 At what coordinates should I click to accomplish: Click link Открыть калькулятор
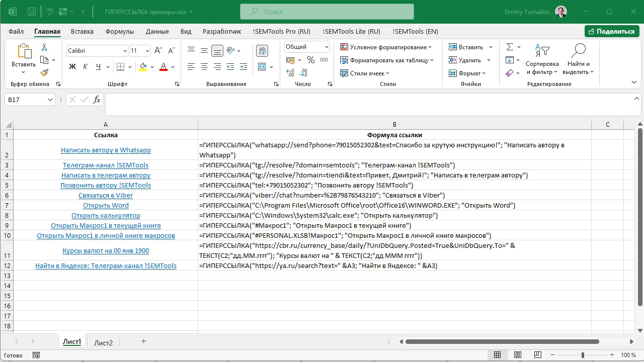tap(106, 215)
